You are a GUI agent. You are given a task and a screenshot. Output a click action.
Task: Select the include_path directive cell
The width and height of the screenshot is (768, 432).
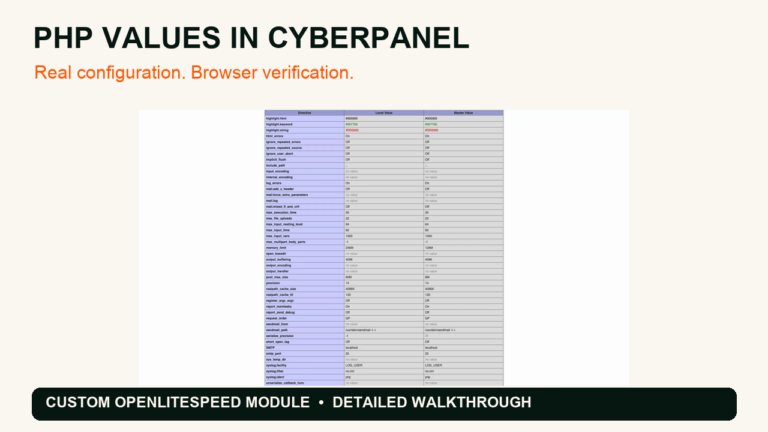point(305,166)
